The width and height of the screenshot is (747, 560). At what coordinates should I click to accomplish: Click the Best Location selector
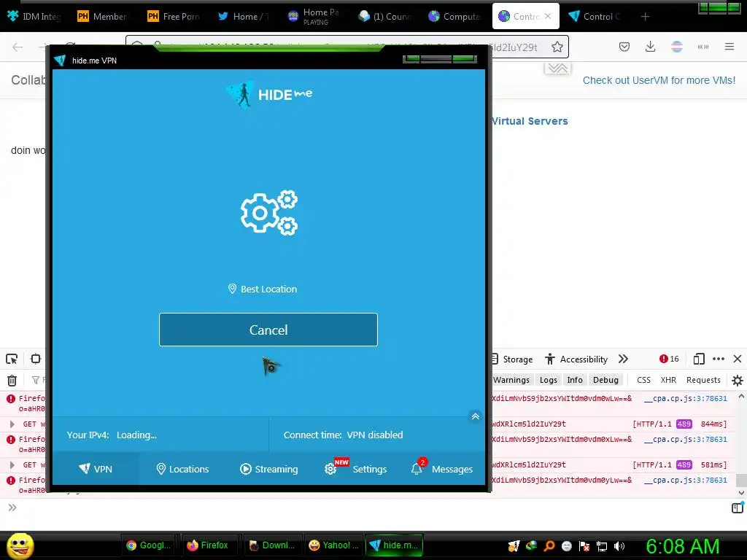tap(263, 289)
